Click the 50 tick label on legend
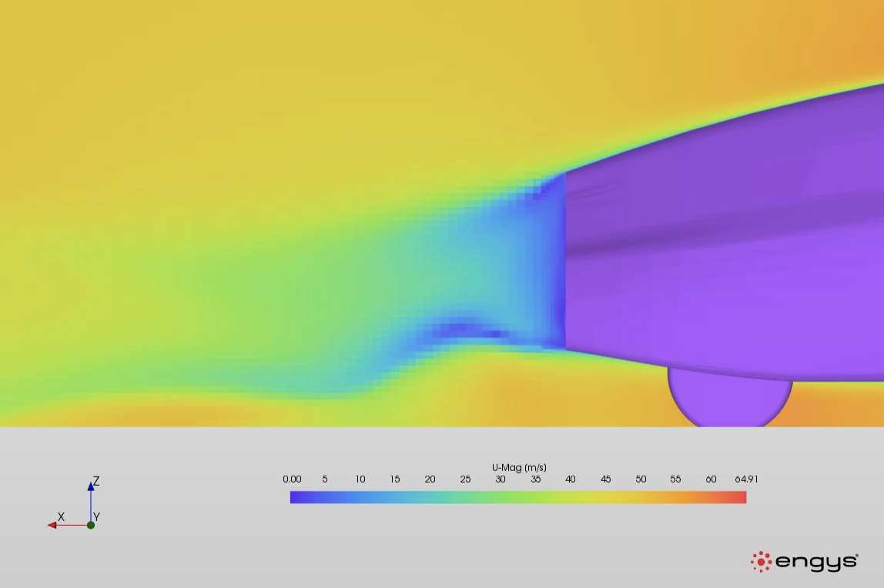Viewport: 884px width, 588px height. [641, 479]
